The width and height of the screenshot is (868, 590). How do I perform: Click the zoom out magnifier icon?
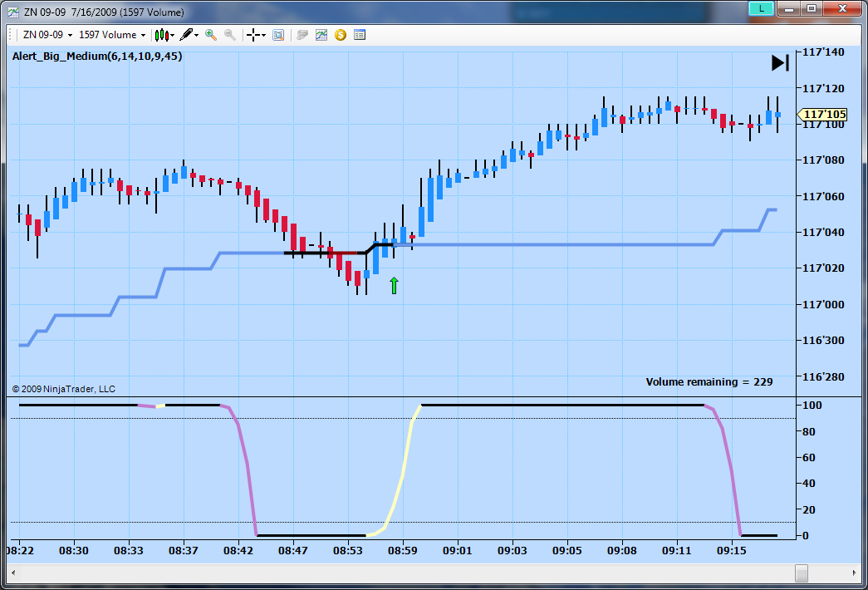point(230,35)
